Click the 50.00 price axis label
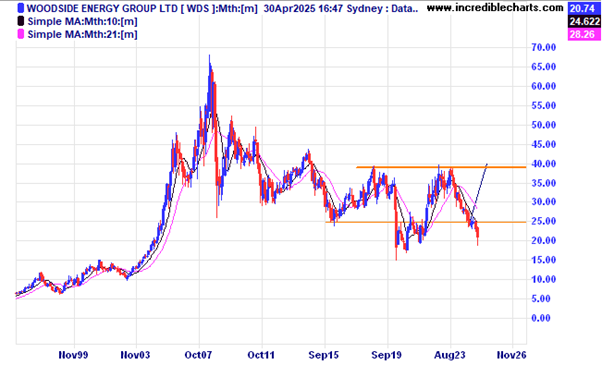Viewport: 602px width, 365px height. [x=544, y=125]
